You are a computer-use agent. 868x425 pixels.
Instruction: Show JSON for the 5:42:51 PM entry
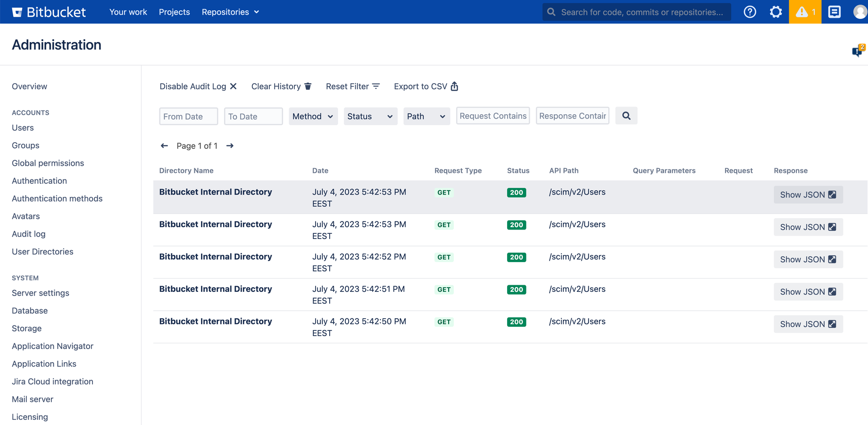click(x=808, y=292)
